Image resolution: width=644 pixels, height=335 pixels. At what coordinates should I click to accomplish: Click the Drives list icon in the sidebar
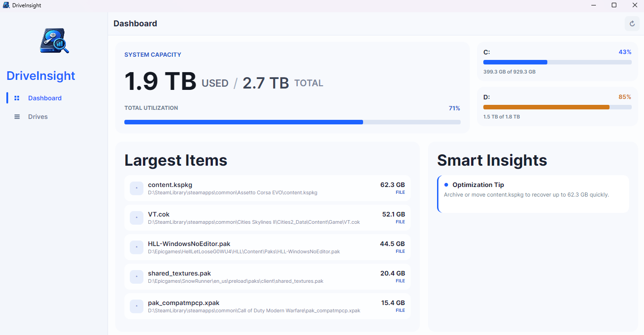click(17, 116)
